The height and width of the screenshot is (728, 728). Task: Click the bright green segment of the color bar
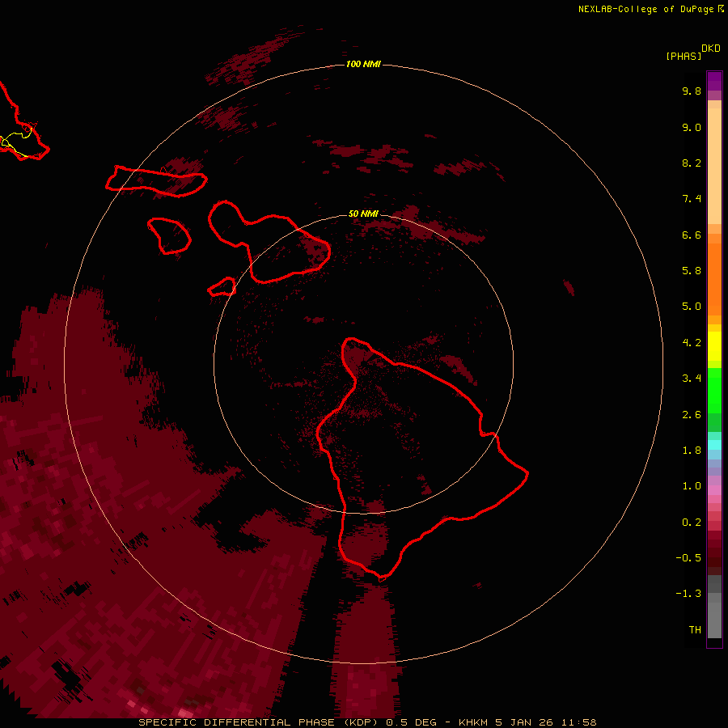click(x=714, y=391)
